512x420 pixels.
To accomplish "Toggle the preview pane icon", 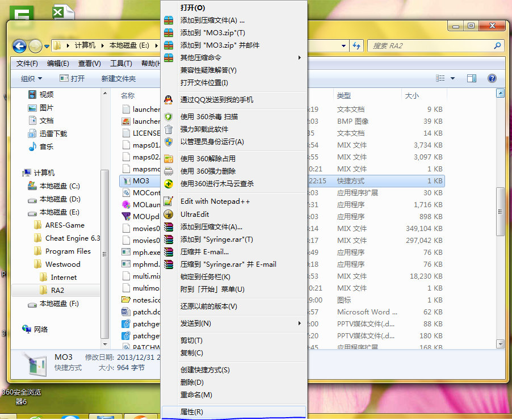I will click(x=472, y=78).
